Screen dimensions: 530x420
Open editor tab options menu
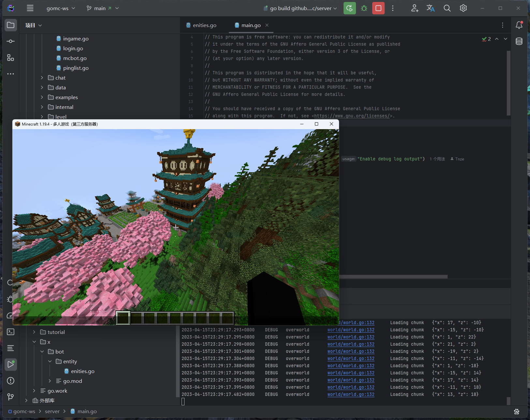tap(503, 25)
